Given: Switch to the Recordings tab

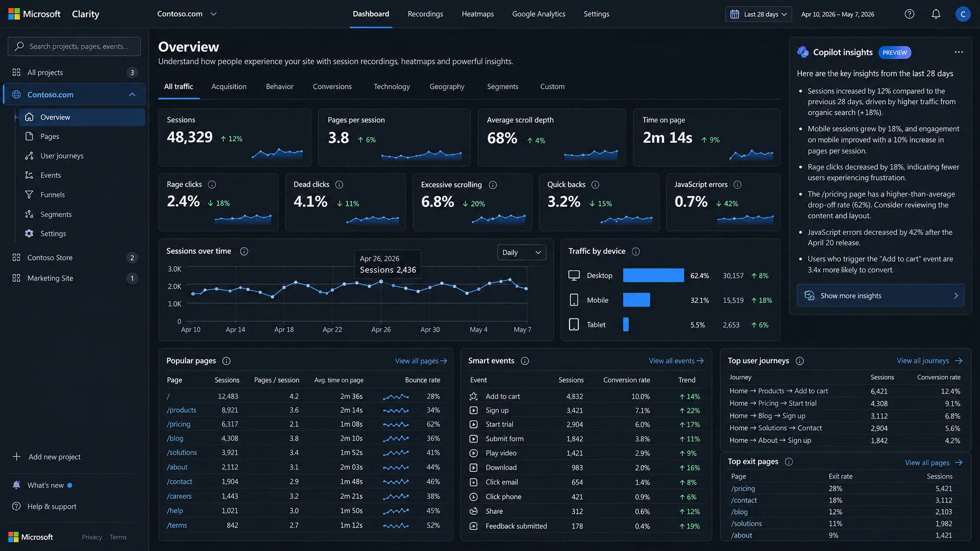Looking at the screenshot, I should [x=425, y=14].
